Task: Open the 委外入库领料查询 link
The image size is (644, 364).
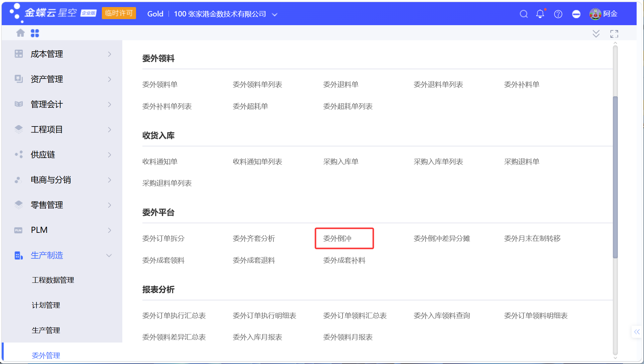Action: tap(442, 315)
